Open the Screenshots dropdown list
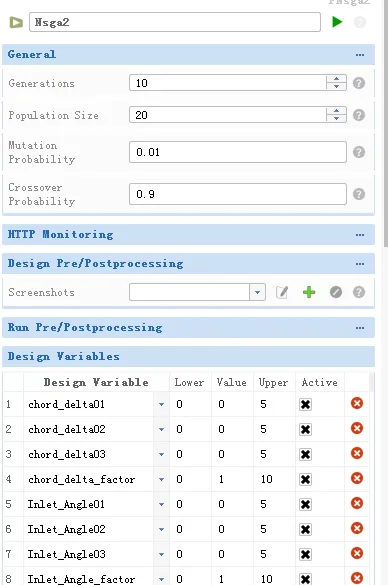Viewport: 388px width, 585px height. coord(257,292)
